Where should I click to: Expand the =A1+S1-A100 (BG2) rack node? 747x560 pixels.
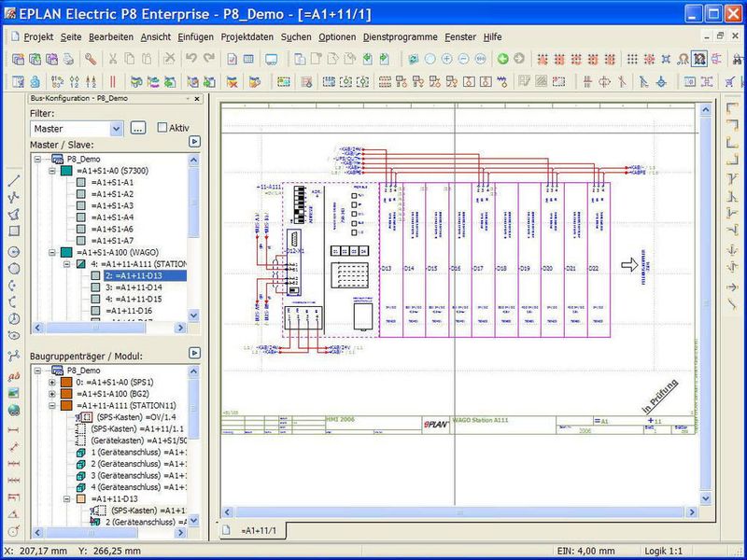(x=52, y=394)
